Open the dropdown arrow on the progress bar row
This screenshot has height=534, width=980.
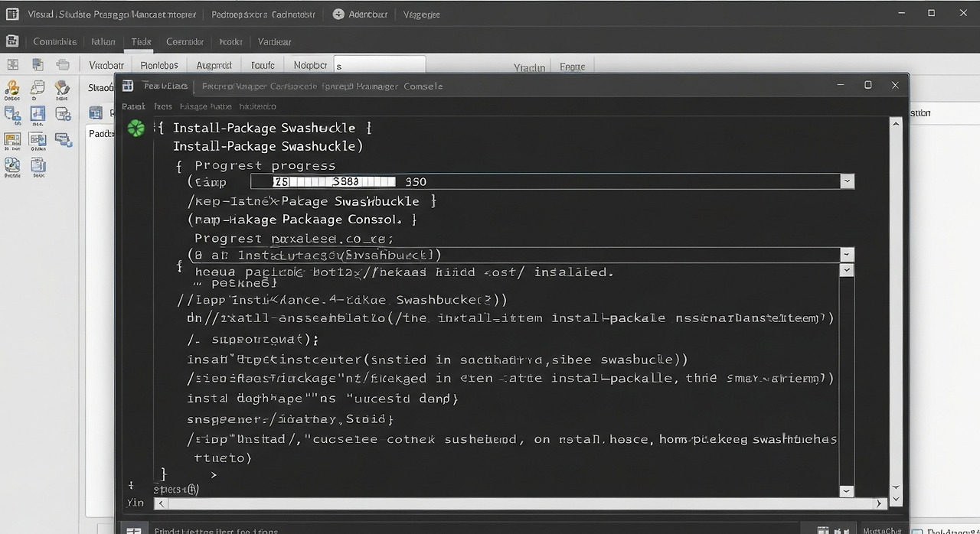tap(847, 181)
